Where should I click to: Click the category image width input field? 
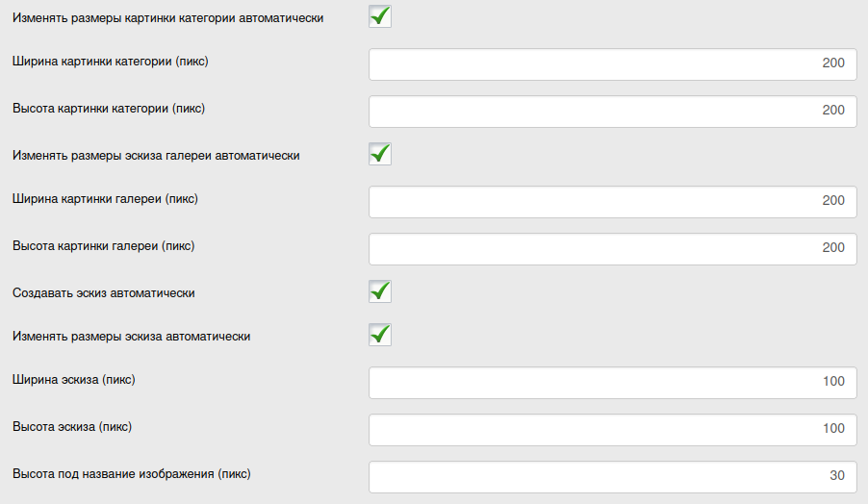pyautogui.click(x=612, y=63)
